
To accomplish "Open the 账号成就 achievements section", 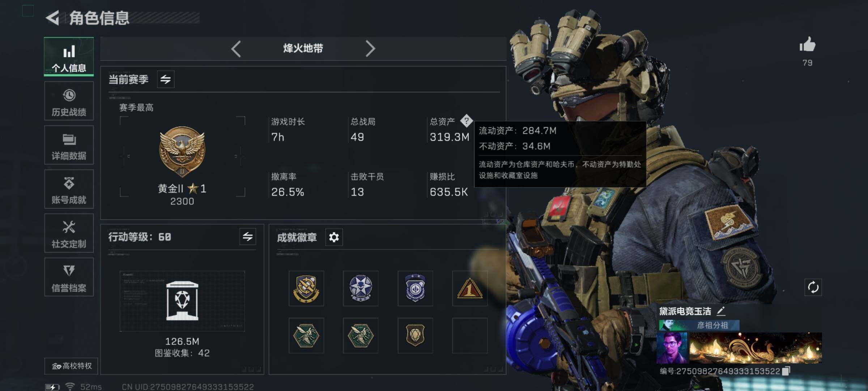I will coord(69,189).
